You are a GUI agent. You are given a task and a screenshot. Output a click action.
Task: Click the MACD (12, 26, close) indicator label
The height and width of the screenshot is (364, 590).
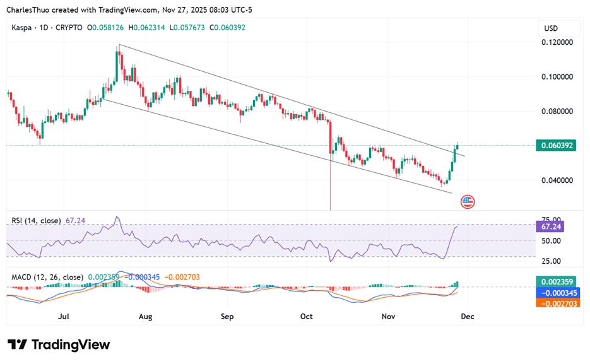[x=47, y=277]
